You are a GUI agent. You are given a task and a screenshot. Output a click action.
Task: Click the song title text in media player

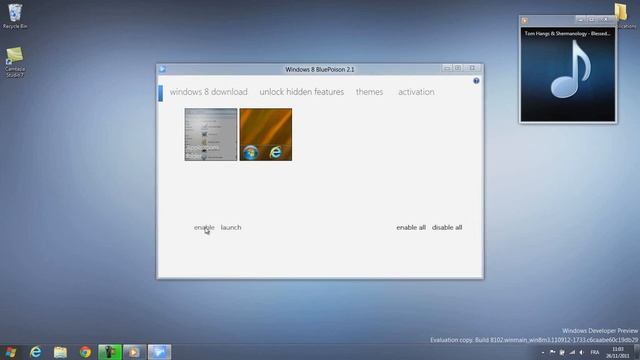click(567, 33)
